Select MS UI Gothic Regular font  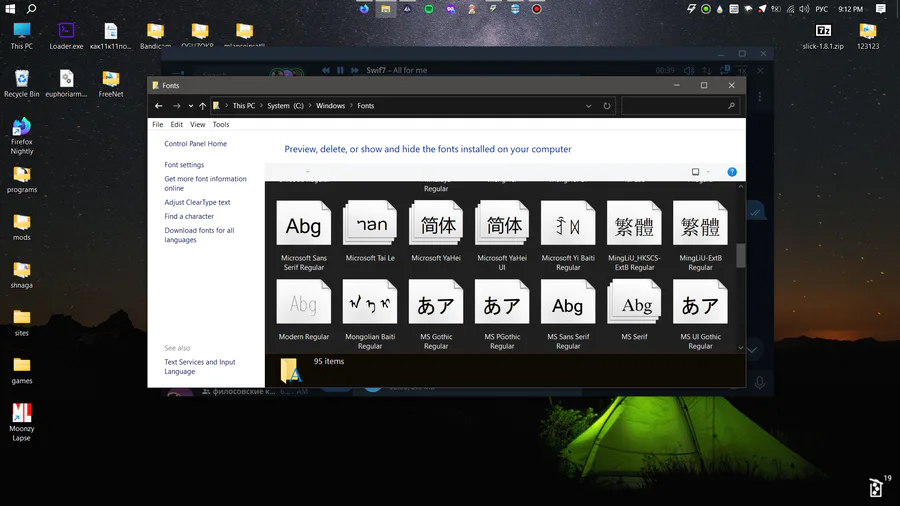tap(700, 315)
